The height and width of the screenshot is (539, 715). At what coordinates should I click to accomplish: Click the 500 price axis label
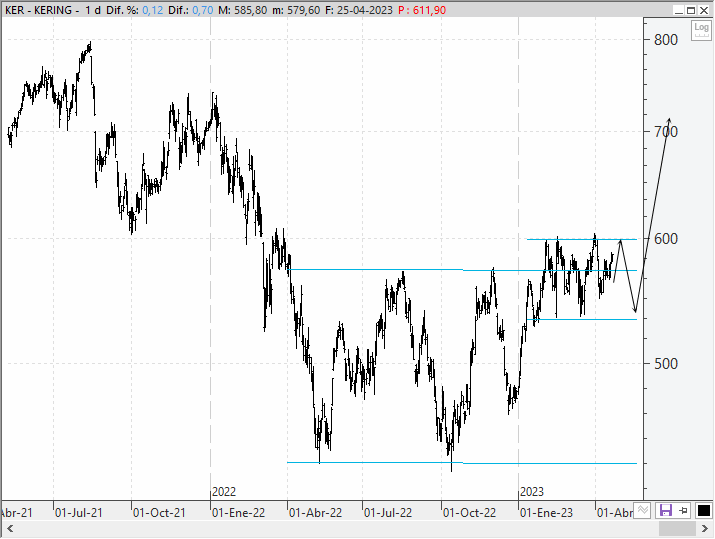point(666,364)
